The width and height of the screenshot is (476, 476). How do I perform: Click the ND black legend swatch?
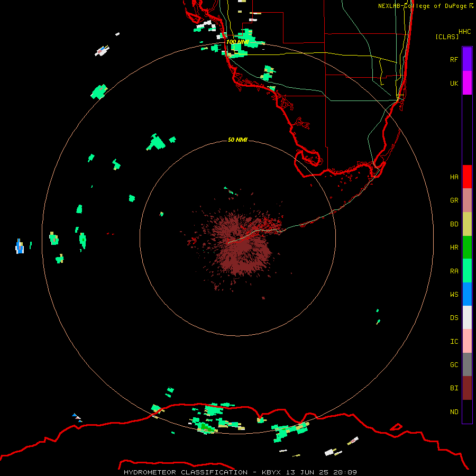(x=467, y=411)
